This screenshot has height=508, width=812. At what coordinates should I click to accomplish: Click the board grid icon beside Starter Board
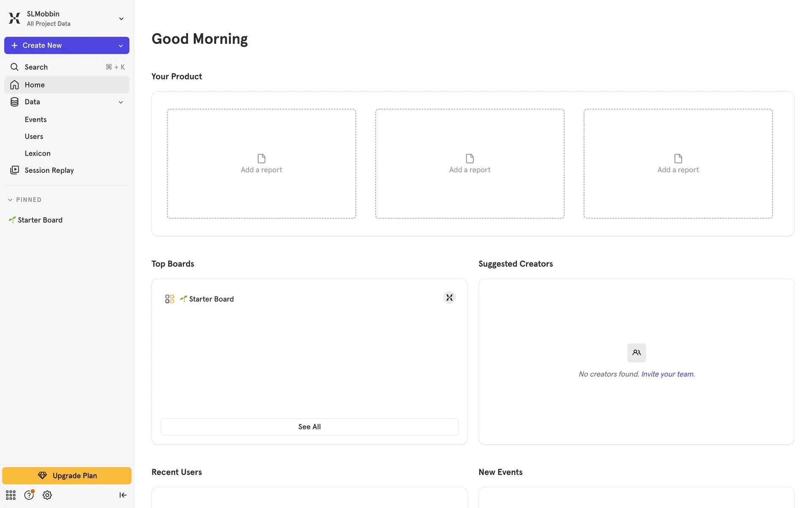click(x=170, y=299)
